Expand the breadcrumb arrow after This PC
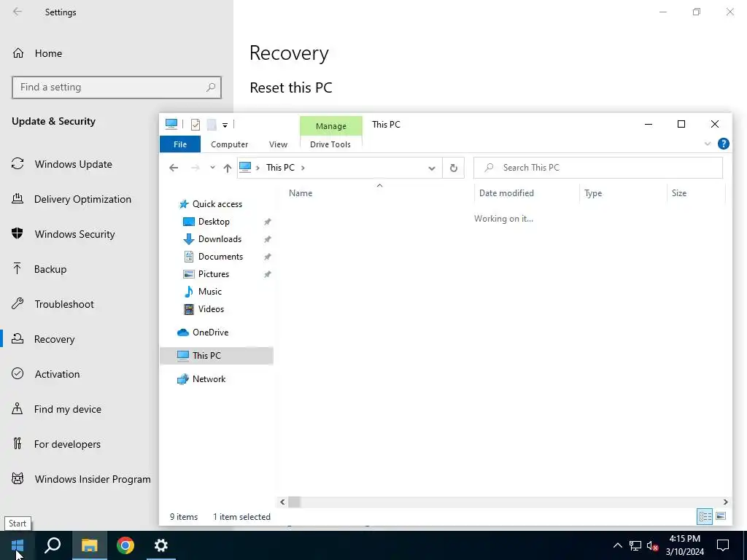This screenshot has height=560, width=747. coord(303,168)
